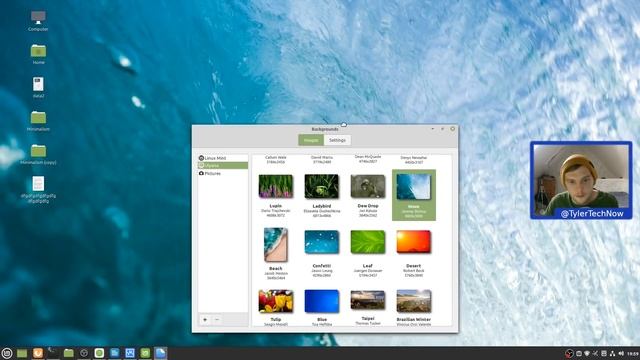
Task: Click the minus button to remove folder
Action: (x=217, y=320)
